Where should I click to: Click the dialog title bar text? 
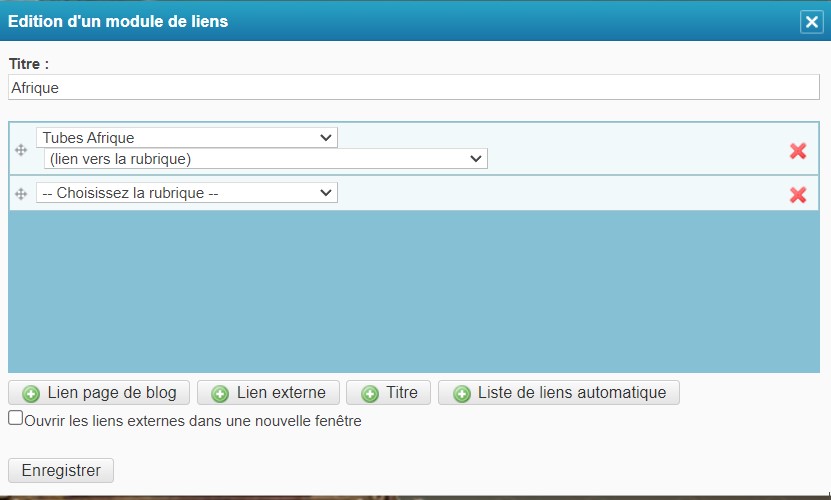click(118, 21)
